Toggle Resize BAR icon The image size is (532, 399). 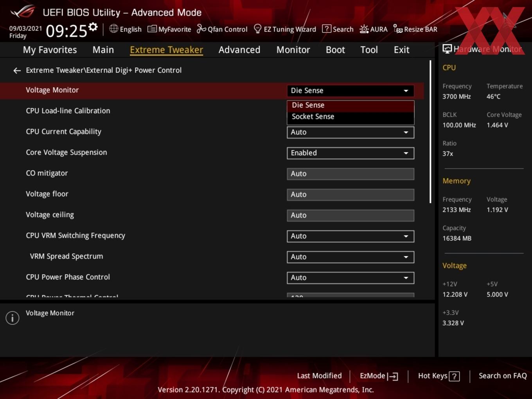tap(398, 29)
